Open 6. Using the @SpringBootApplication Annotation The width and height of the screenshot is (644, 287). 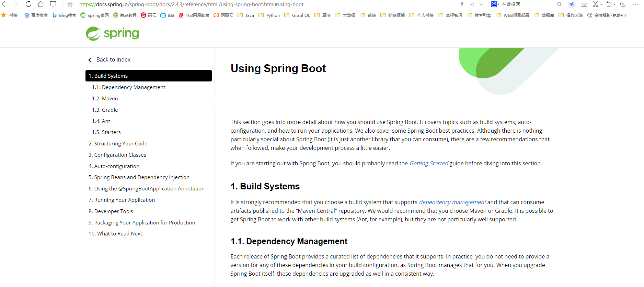point(147,189)
